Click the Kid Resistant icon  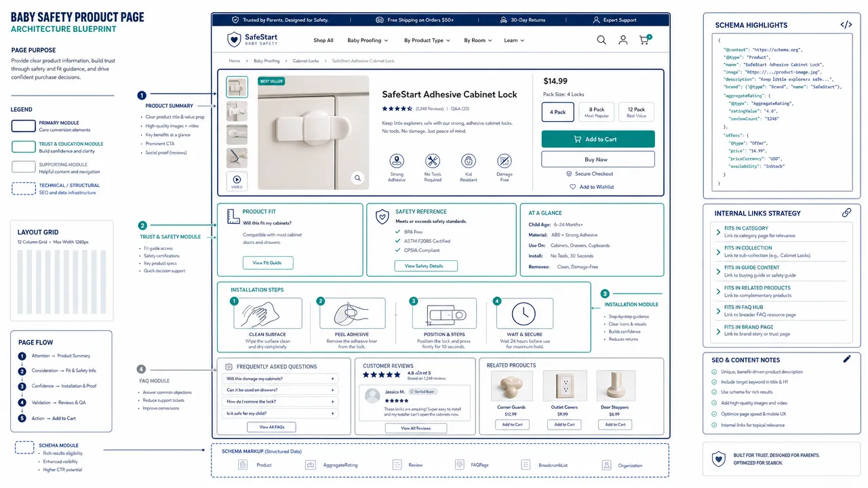point(468,161)
